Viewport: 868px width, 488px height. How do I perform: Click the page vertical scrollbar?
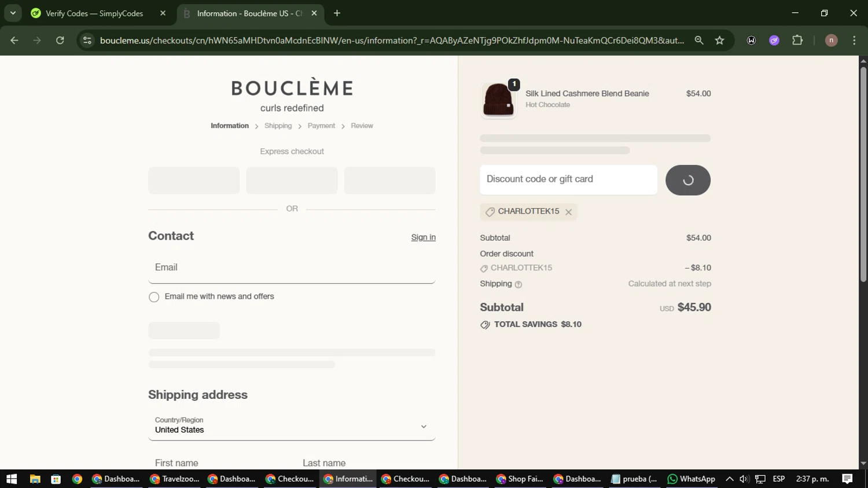pyautogui.click(x=863, y=174)
